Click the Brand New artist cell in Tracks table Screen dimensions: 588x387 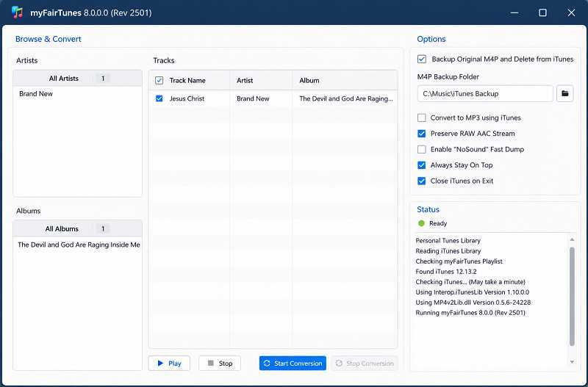coord(253,98)
